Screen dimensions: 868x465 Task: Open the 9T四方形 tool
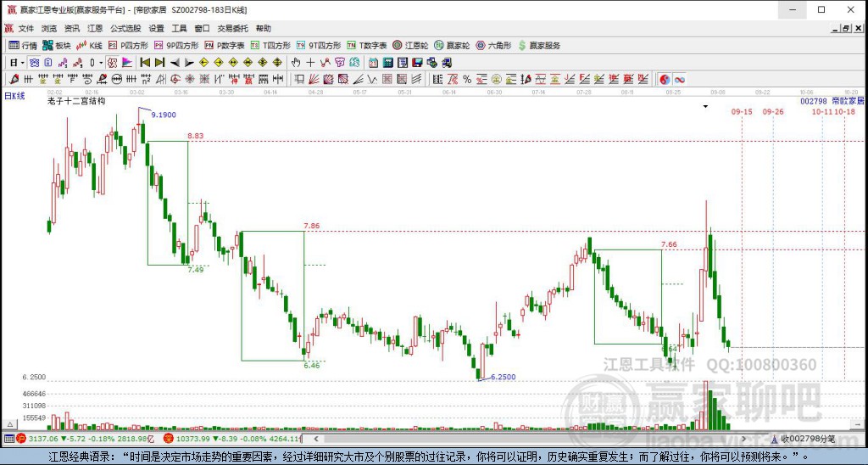click(x=319, y=46)
